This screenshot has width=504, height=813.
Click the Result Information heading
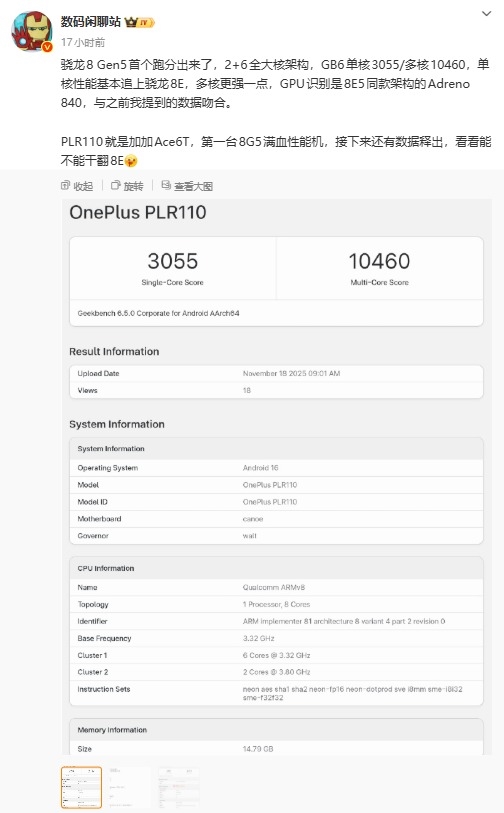pyautogui.click(x=114, y=352)
